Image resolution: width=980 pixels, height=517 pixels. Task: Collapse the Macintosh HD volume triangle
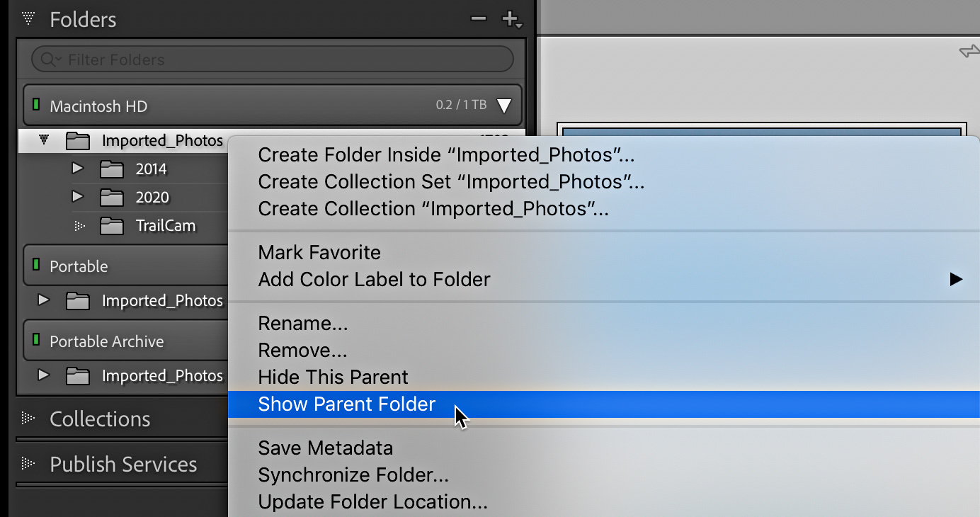pyautogui.click(x=503, y=106)
